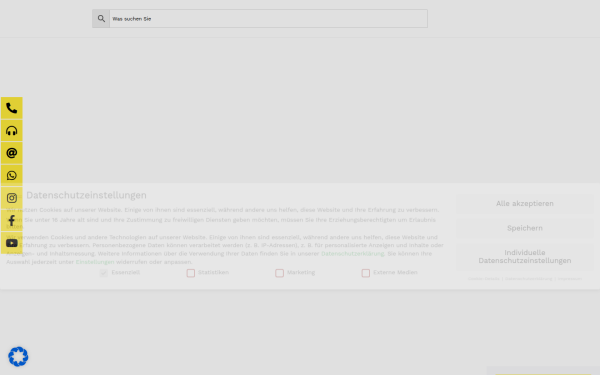Click the phone contact icon
Screen dimensions: 600x375
pyautogui.click(x=11, y=108)
